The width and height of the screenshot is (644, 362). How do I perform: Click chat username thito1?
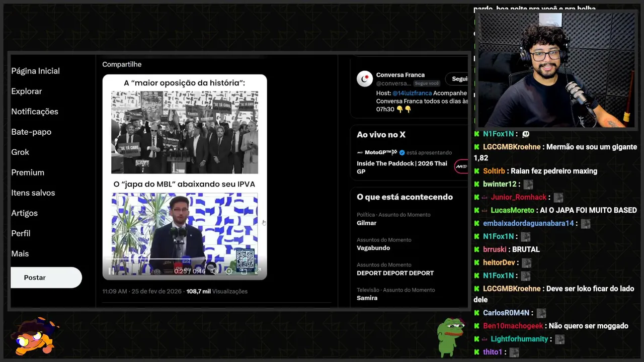pos(493,352)
